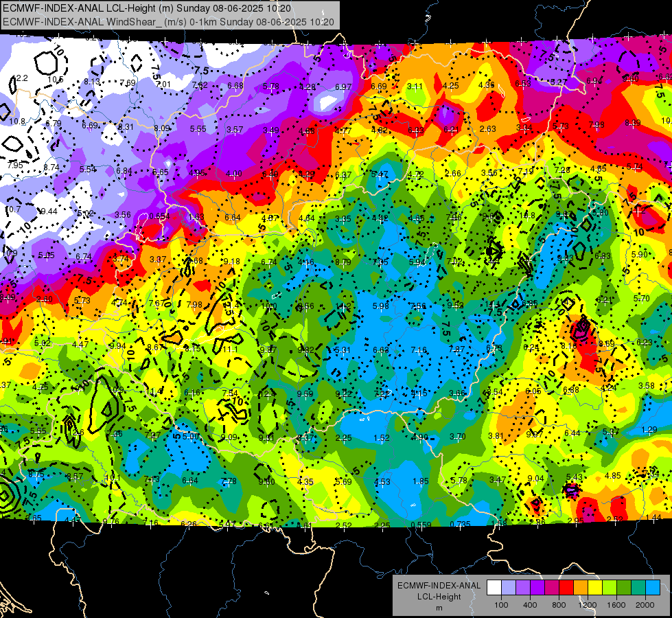This screenshot has width=672, height=618.
Task: Click the grid value 1.63
Action: coord(196,216)
